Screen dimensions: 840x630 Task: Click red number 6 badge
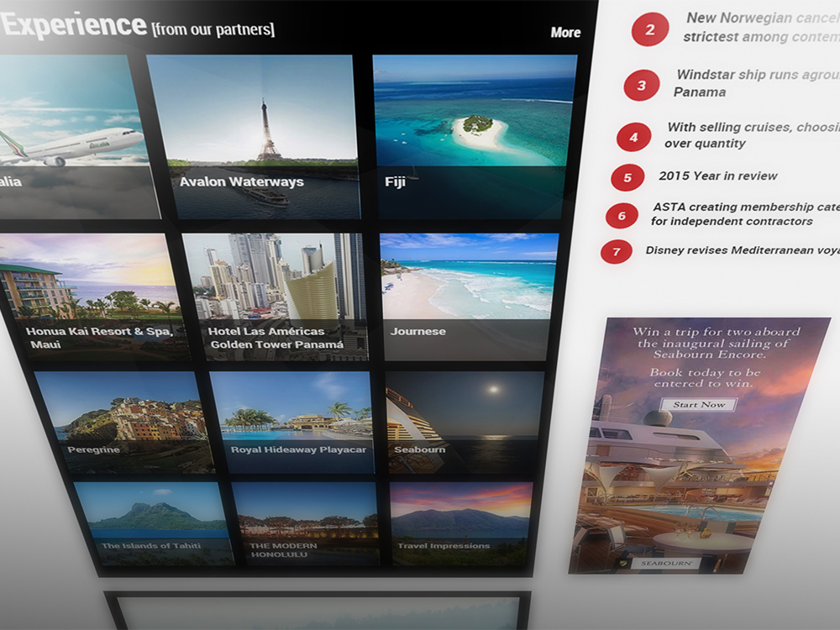622,216
